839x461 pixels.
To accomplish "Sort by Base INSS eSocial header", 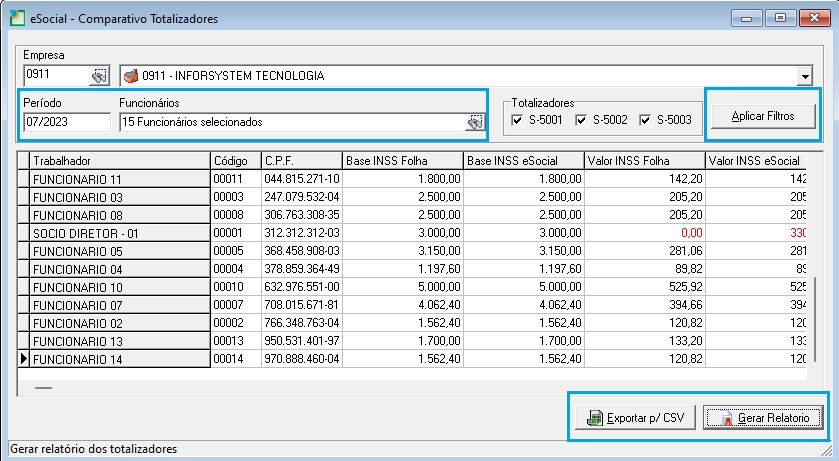I will (524, 160).
